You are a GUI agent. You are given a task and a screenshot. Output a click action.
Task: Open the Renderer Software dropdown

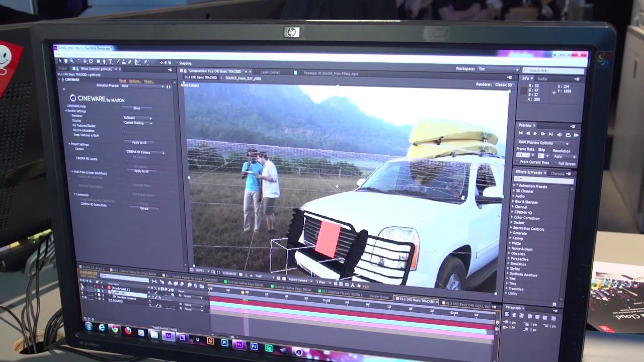point(138,118)
